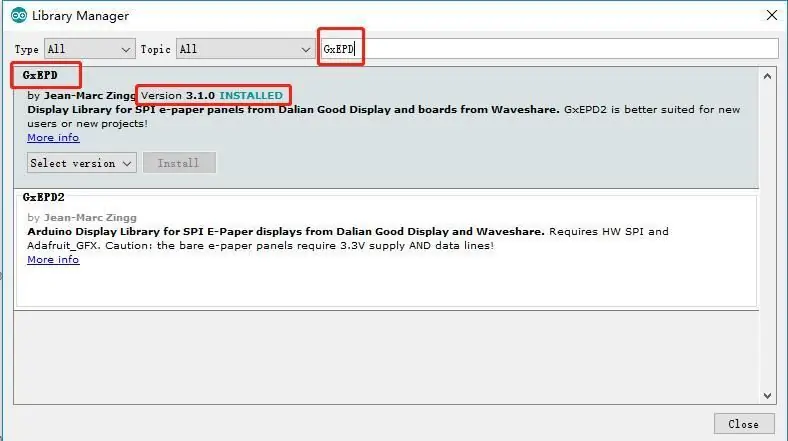Open the Type dropdown set to All

(89, 49)
